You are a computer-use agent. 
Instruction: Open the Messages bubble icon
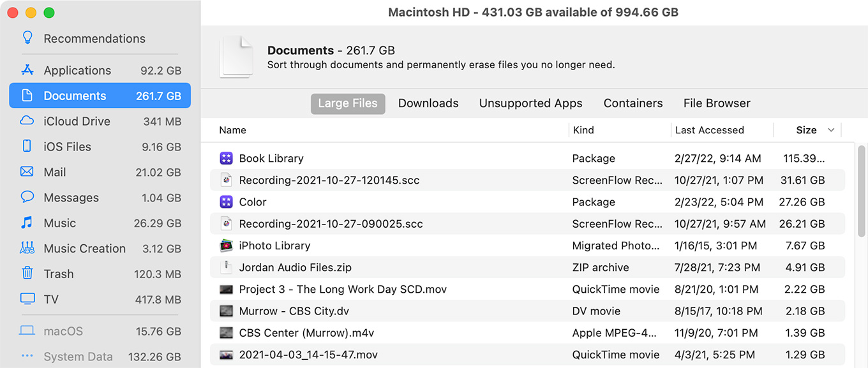[27, 197]
